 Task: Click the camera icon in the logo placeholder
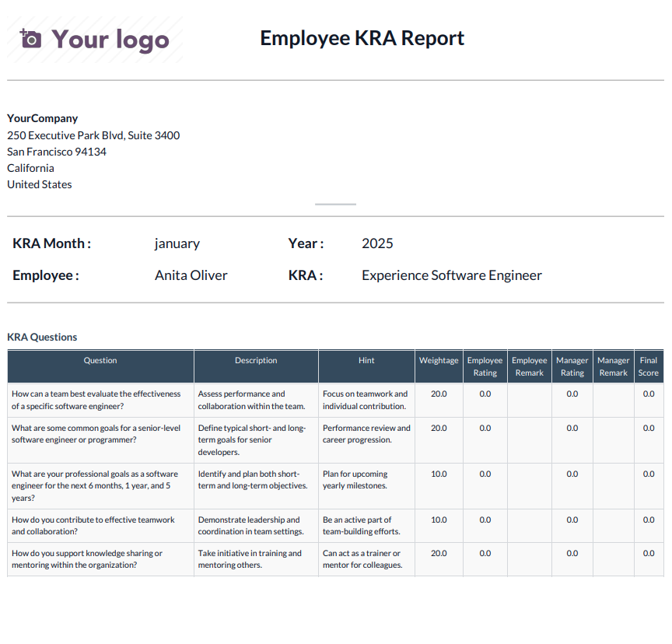[x=30, y=39]
